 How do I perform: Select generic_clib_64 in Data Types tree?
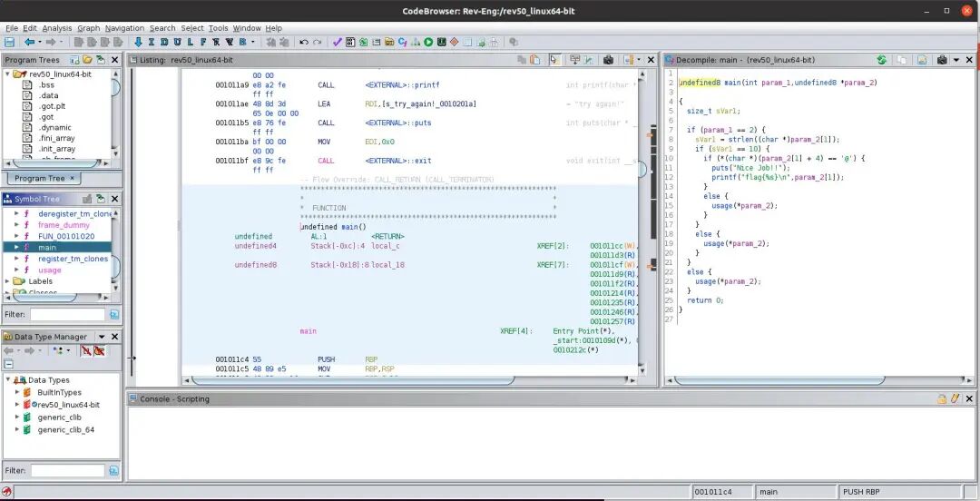tap(65, 430)
